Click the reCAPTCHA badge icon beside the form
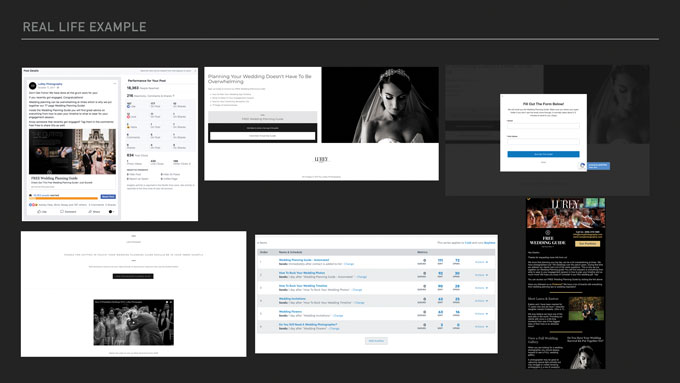This screenshot has height=383, width=680. (582, 166)
